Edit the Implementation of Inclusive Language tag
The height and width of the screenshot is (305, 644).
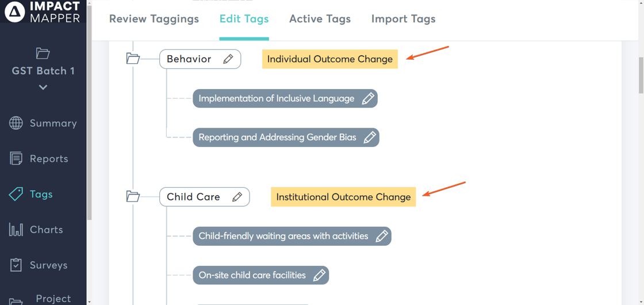tap(368, 99)
